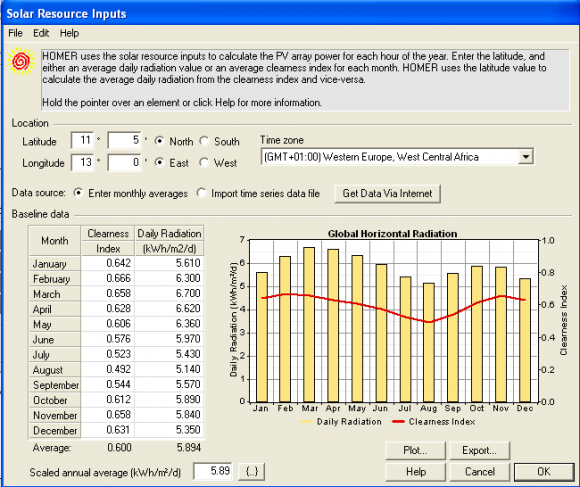Click the Export... button

(480, 450)
